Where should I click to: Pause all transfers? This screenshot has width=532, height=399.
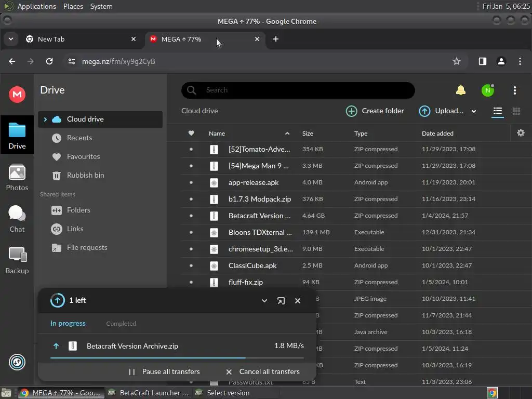[164, 372]
